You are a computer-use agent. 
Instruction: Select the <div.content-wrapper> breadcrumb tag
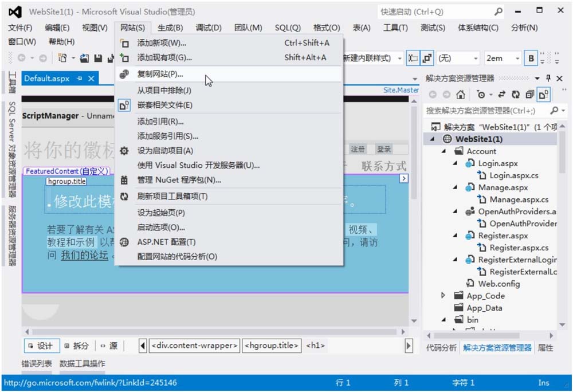tap(194, 346)
